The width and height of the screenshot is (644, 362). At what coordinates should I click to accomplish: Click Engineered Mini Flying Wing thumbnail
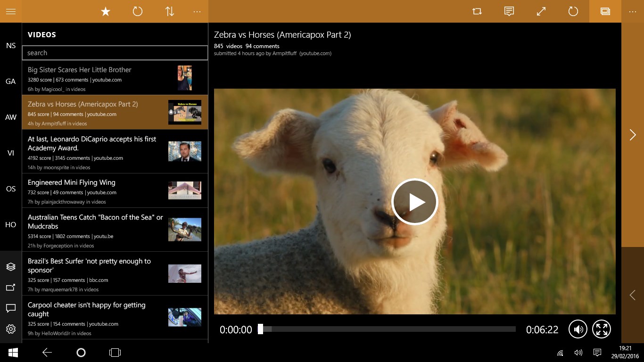(185, 190)
